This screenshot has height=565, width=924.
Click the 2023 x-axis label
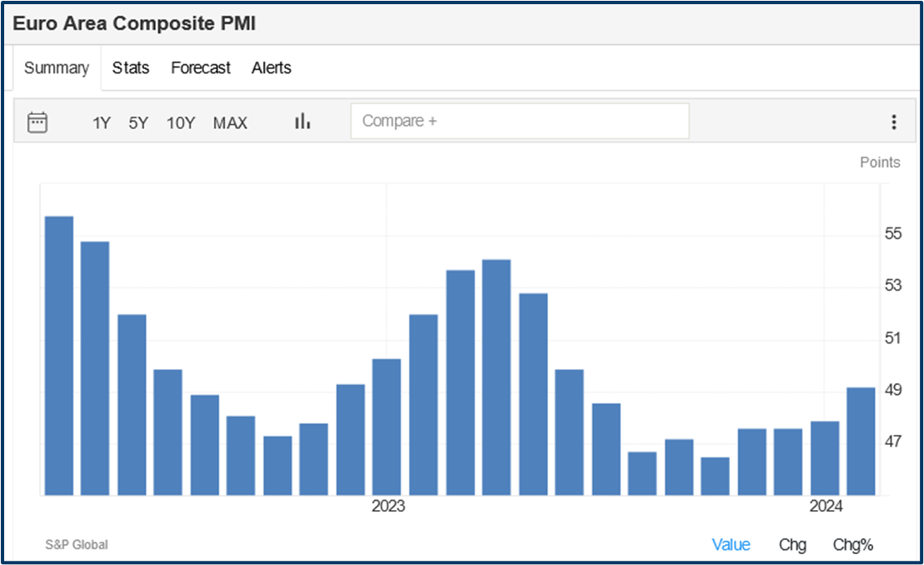388,507
